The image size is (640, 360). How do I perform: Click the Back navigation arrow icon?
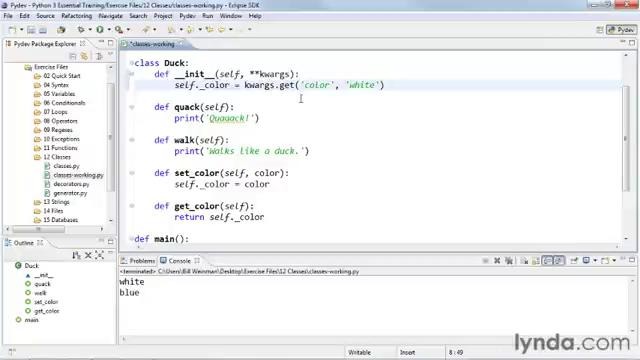(x=222, y=30)
